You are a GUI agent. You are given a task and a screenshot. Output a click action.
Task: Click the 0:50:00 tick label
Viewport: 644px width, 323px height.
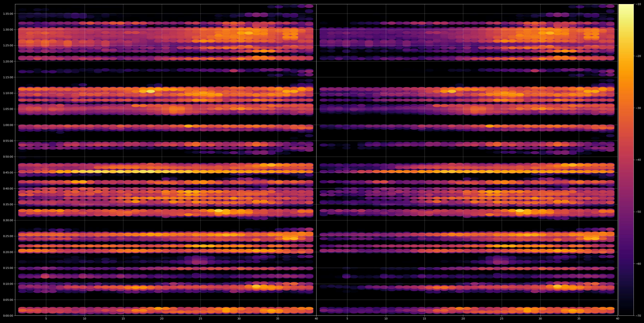(8, 157)
